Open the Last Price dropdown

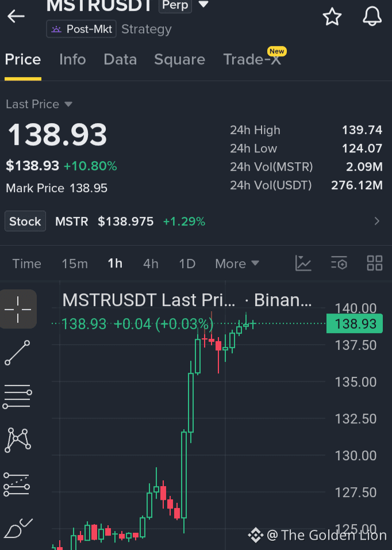pos(39,104)
